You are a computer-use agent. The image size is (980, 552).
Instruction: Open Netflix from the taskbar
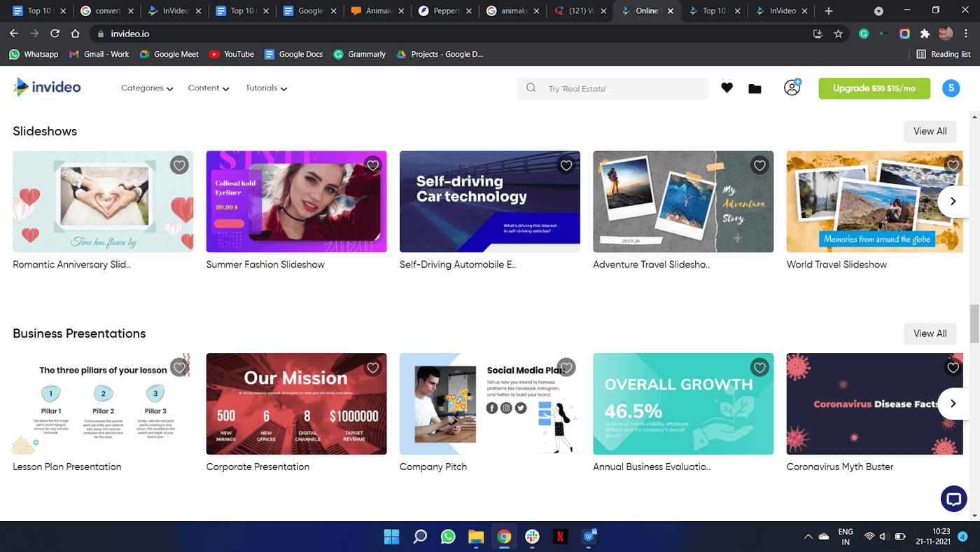tap(560, 537)
